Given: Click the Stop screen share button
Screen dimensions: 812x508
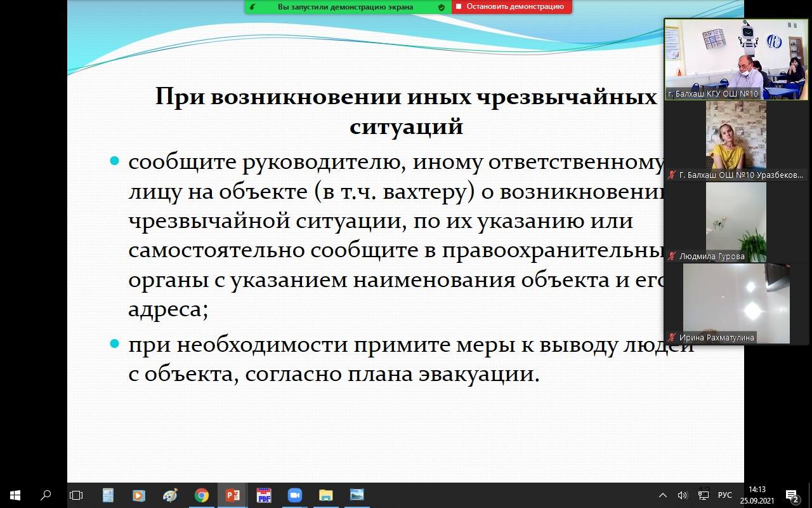Looking at the screenshot, I should tap(511, 7).
